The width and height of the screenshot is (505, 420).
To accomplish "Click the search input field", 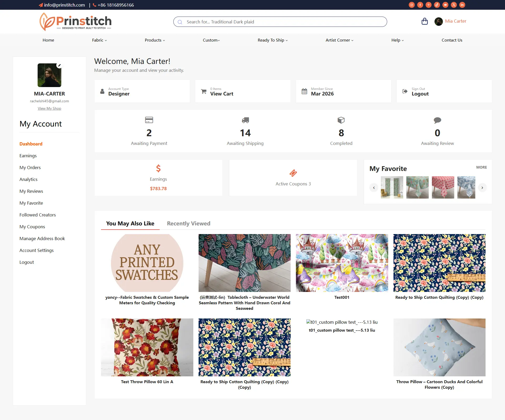I will [280, 22].
